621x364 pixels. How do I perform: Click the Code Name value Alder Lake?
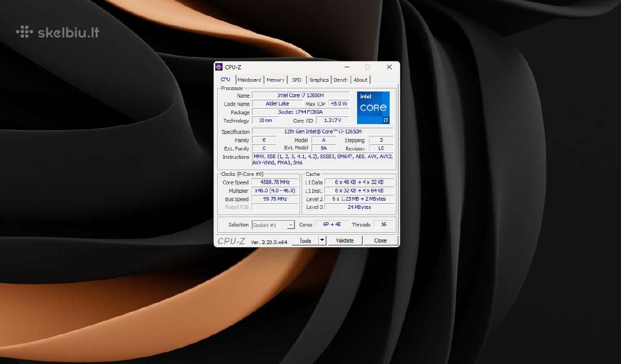(277, 104)
